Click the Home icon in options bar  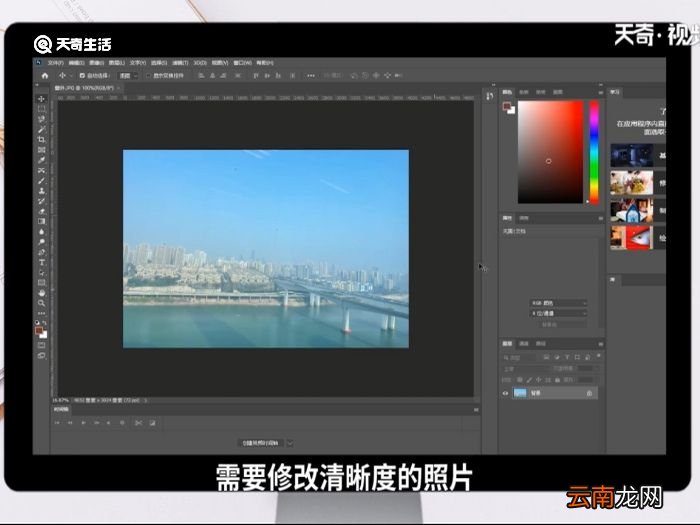pos(45,76)
